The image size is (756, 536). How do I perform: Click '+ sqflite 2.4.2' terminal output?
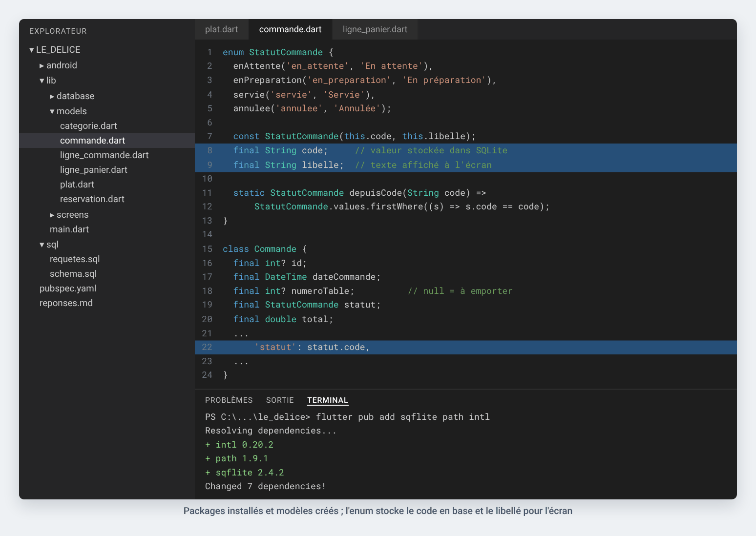tap(244, 473)
